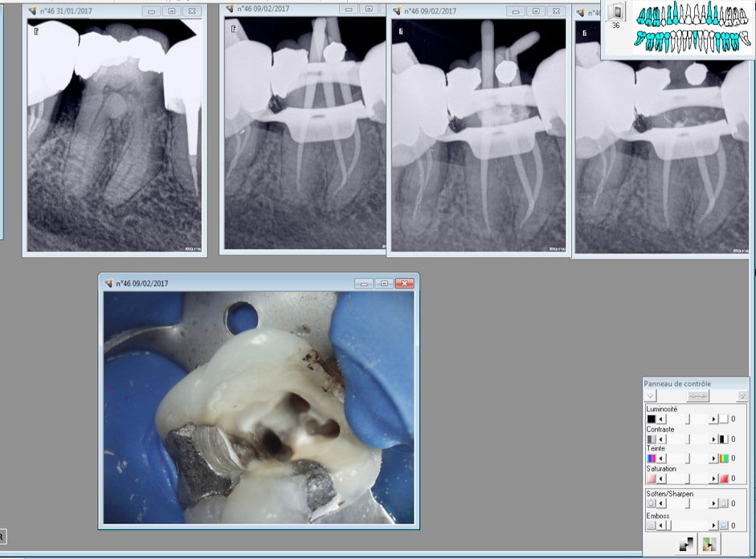Click the rainbow Teinte icon on the right
The height and width of the screenshot is (559, 756).
coord(723,459)
